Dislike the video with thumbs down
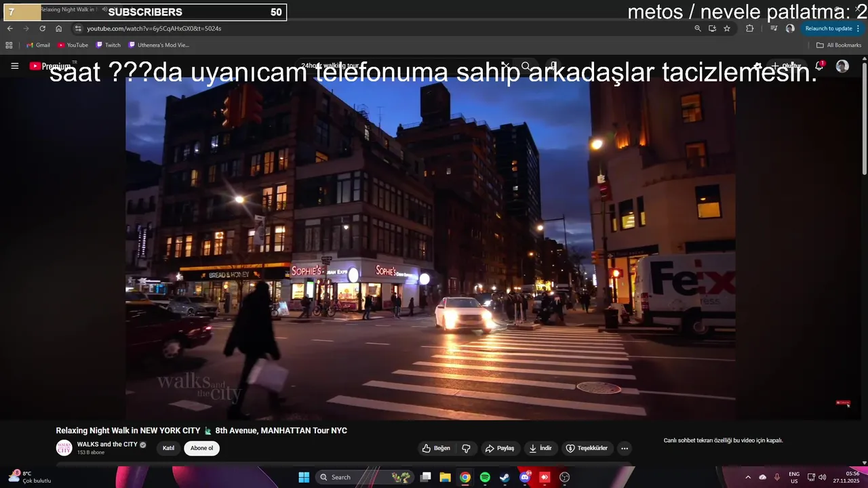This screenshot has height=488, width=868. pos(467,448)
